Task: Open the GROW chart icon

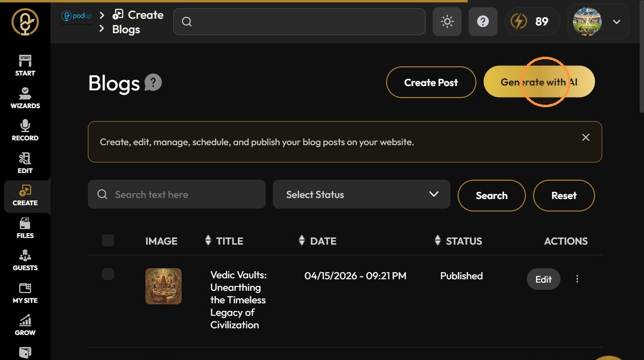Action: (25, 325)
